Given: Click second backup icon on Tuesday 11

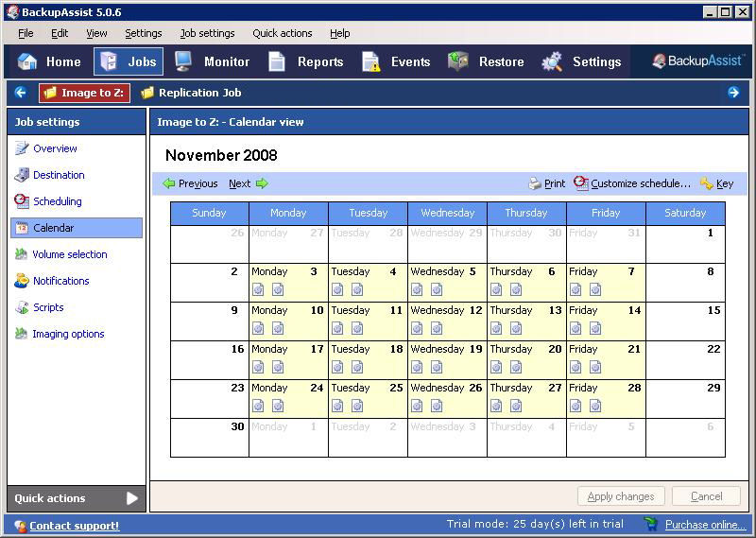Looking at the screenshot, I should click(357, 329).
